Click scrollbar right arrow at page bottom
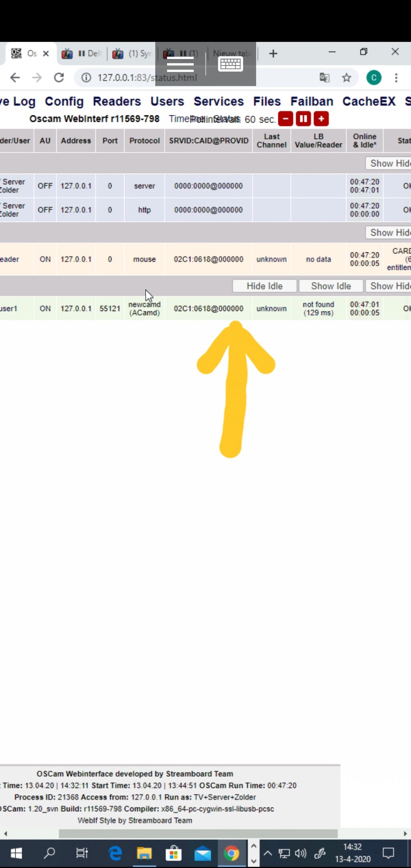Image resolution: width=411 pixels, height=868 pixels. click(x=405, y=833)
